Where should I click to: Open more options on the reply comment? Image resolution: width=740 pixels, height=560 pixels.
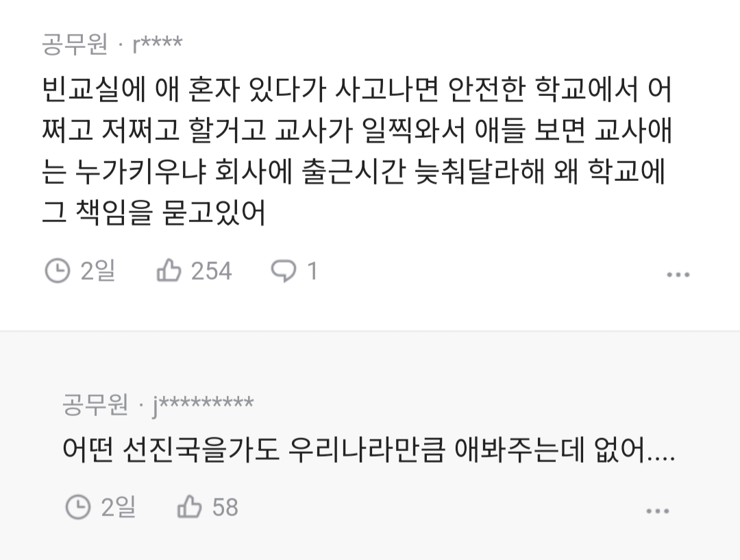(657, 511)
